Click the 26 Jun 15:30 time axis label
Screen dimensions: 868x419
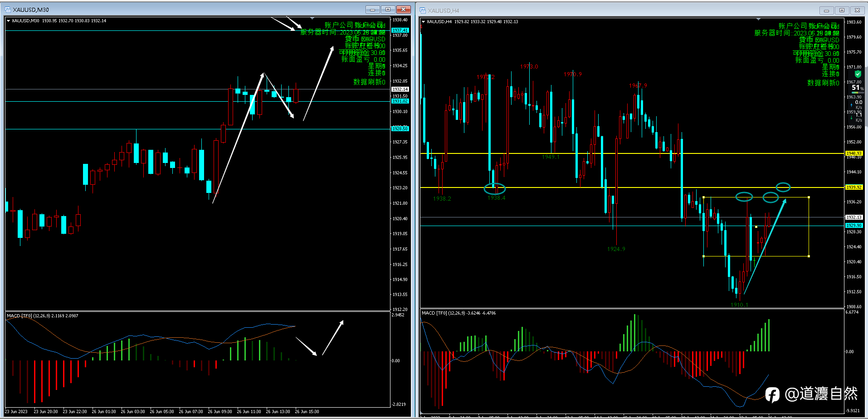coord(307,412)
